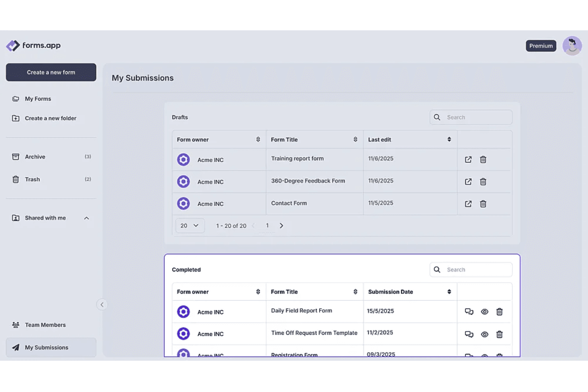Open Training report form draft
588x392 pixels.
click(x=468, y=160)
